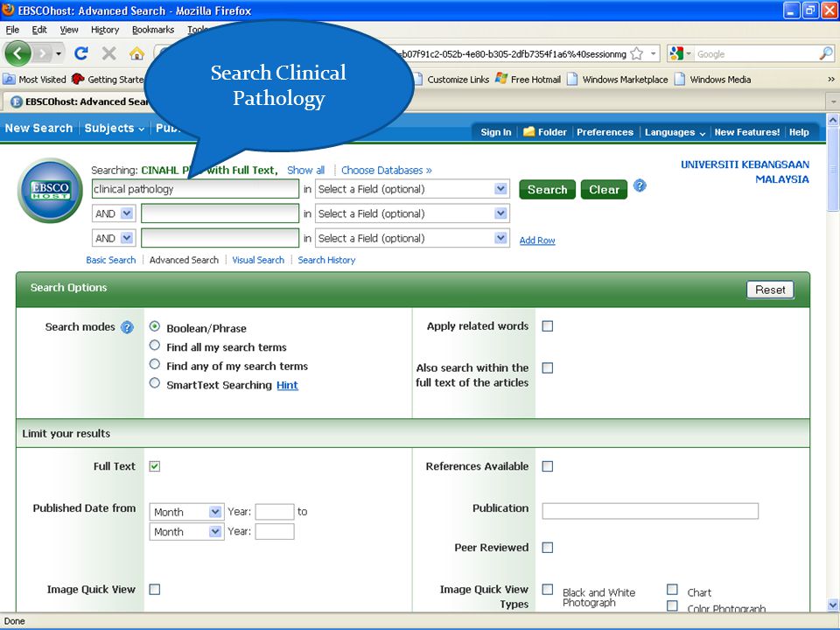Image resolution: width=840 pixels, height=630 pixels.
Task: Open the View menu
Action: tap(69, 30)
